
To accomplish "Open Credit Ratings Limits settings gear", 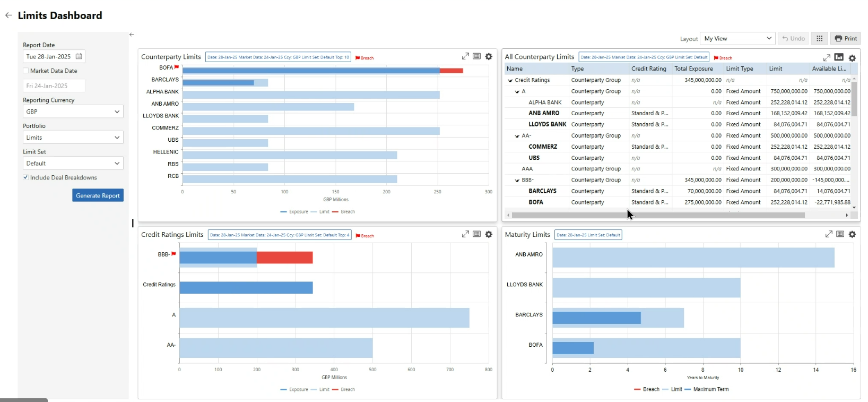I will click(x=489, y=234).
